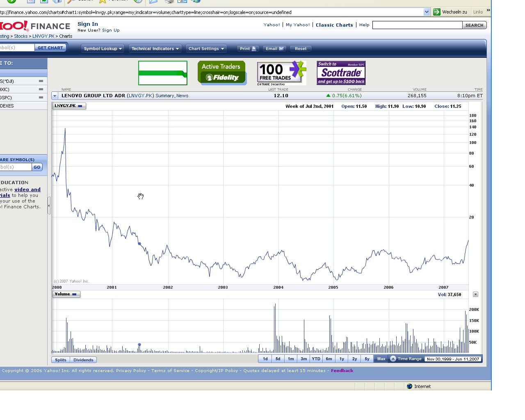Go to the My Yahoo! link
This screenshot has height=420, width=525.
pos(298,25)
